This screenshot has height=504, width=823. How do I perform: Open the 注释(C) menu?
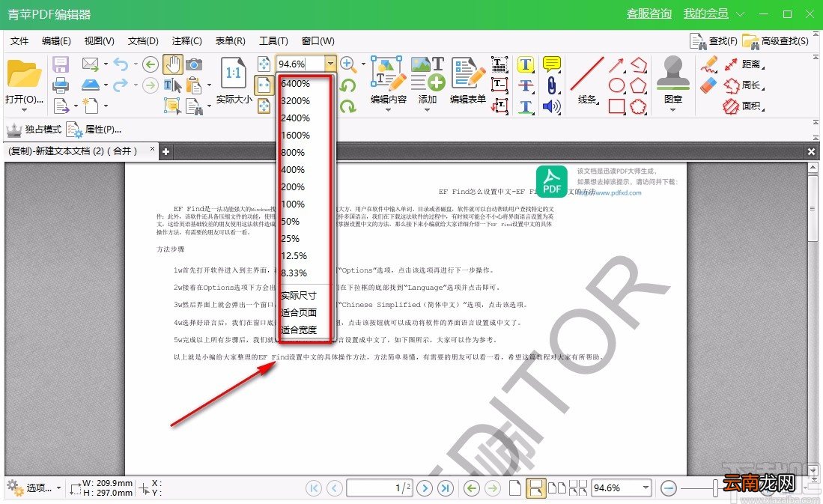tap(187, 41)
